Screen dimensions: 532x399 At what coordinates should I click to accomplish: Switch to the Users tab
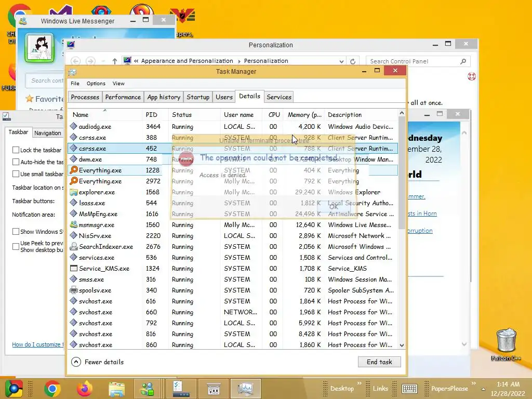click(x=224, y=97)
